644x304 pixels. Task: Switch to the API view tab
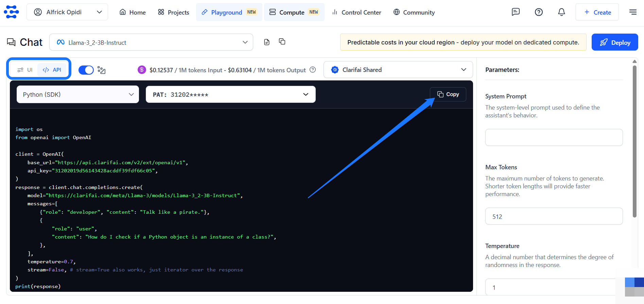(52, 70)
